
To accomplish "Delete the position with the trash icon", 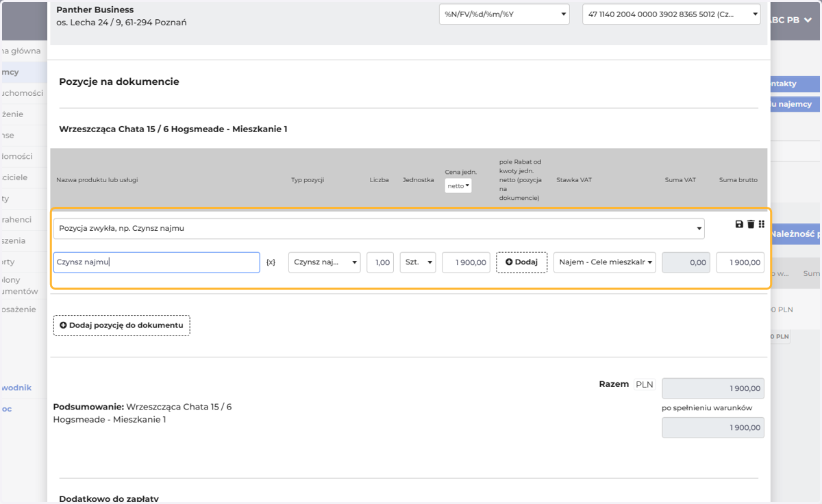I will pos(751,224).
